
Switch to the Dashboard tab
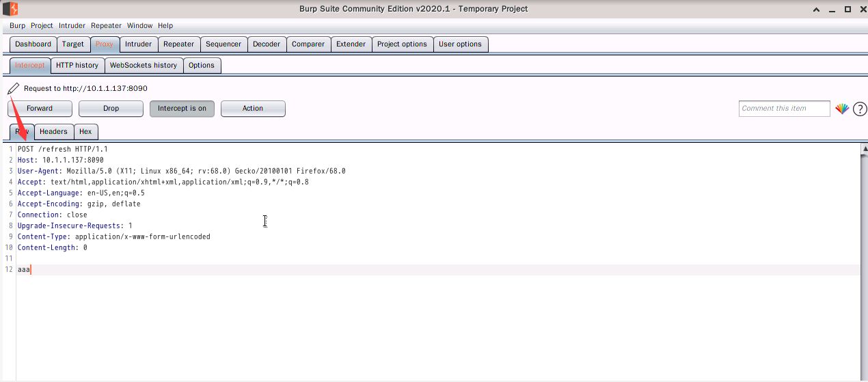(x=33, y=44)
